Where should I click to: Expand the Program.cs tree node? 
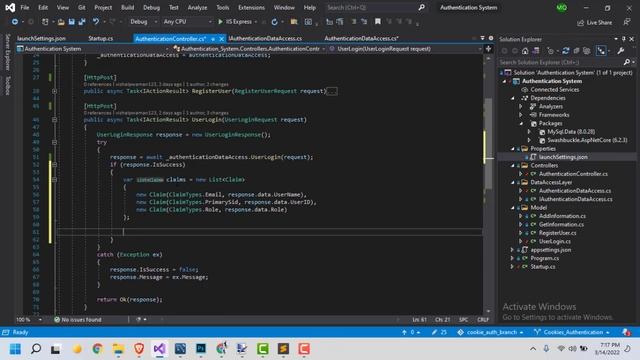513,258
